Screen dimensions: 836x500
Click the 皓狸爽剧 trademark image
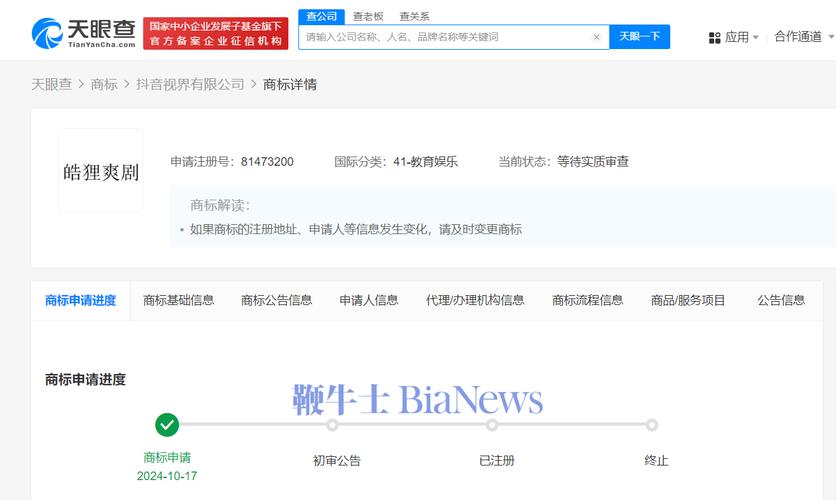tap(101, 171)
